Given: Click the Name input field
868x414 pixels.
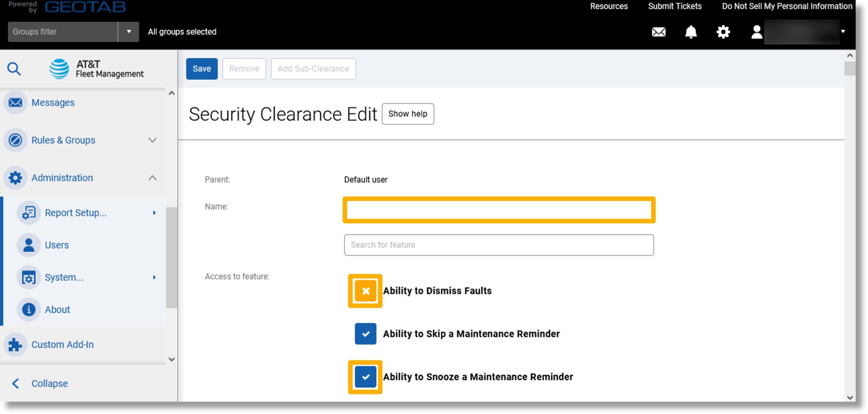Looking at the screenshot, I should click(499, 210).
